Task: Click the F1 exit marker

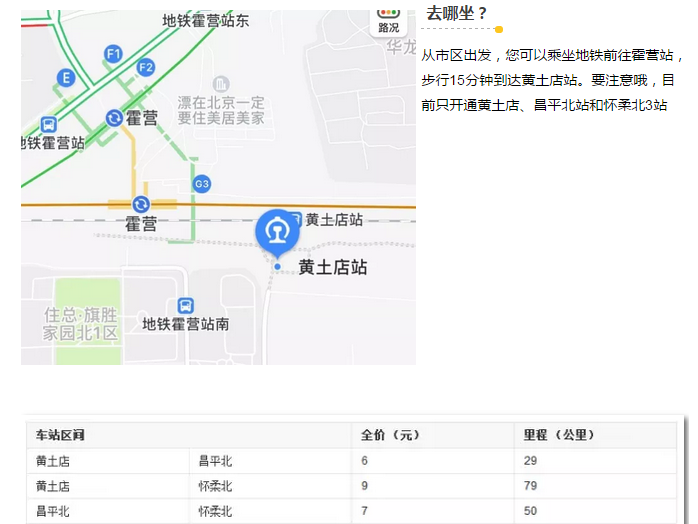Action: 114,53
